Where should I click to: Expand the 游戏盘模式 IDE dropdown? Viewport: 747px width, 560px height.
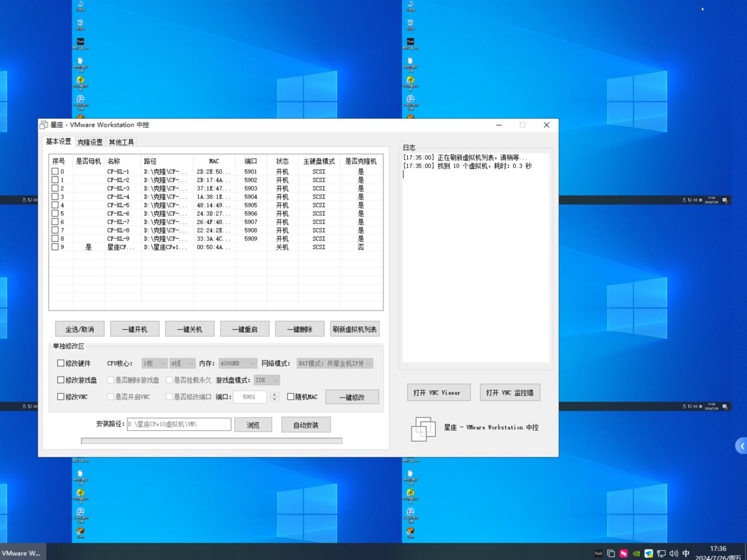coord(267,380)
